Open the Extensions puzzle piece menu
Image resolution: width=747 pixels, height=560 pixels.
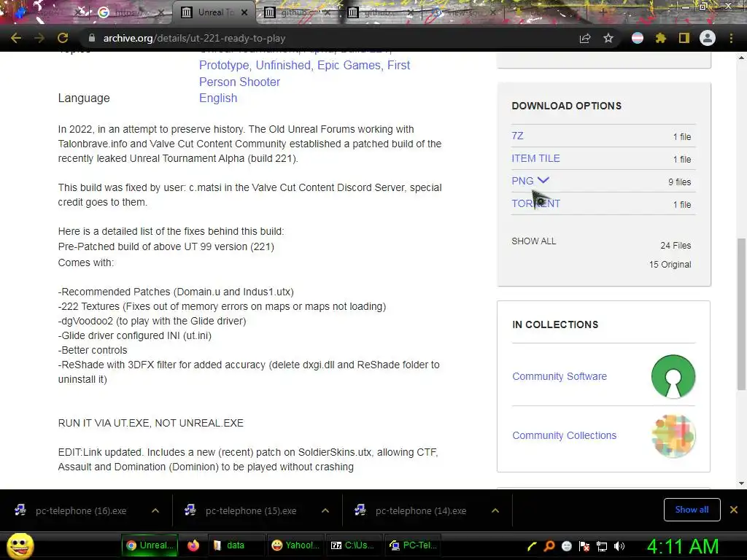pos(661,38)
